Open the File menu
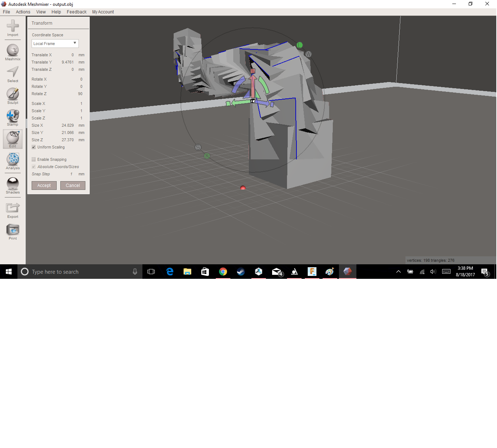 click(7, 12)
